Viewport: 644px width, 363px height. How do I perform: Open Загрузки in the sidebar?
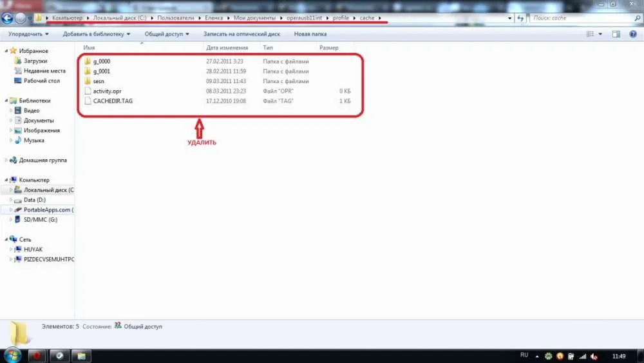35,61
